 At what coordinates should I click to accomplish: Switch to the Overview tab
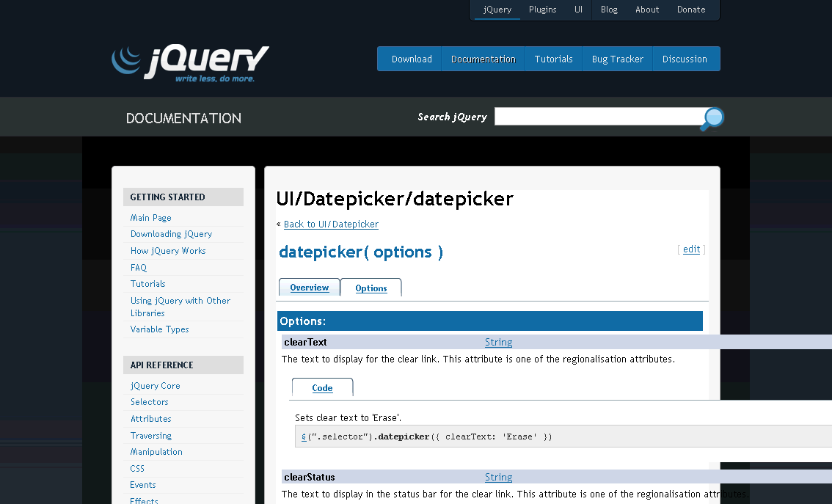pyautogui.click(x=309, y=288)
